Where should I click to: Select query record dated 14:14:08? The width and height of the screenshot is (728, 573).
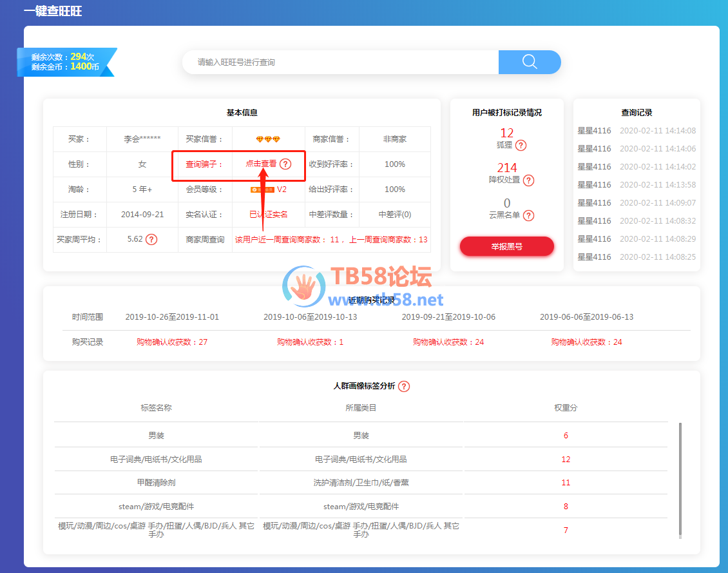(x=637, y=131)
